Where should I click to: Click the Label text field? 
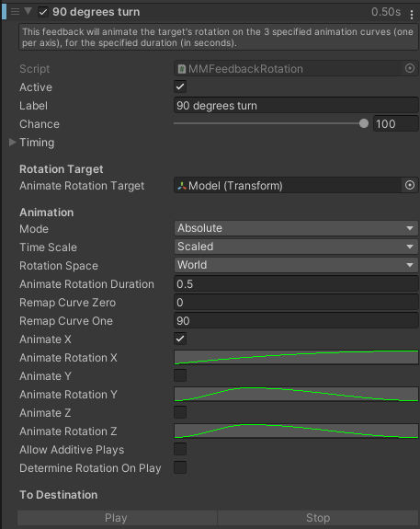296,105
